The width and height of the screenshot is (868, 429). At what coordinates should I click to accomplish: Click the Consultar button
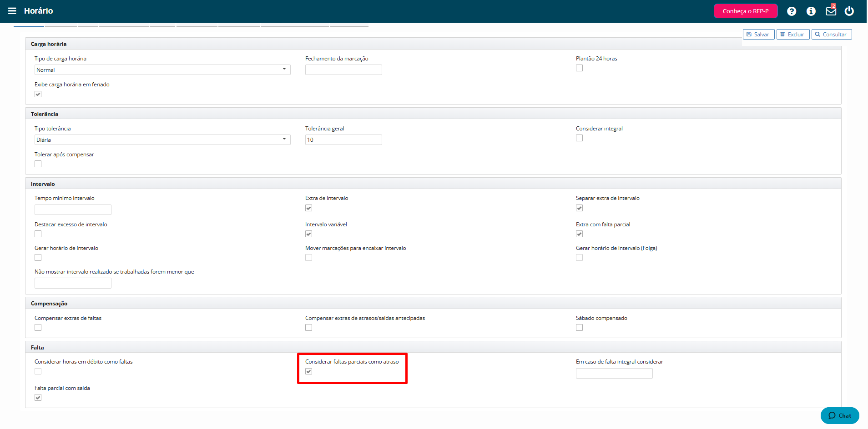[831, 35]
